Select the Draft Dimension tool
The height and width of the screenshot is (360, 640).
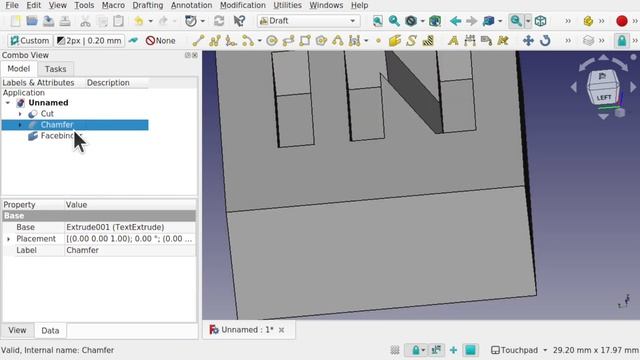[469, 40]
